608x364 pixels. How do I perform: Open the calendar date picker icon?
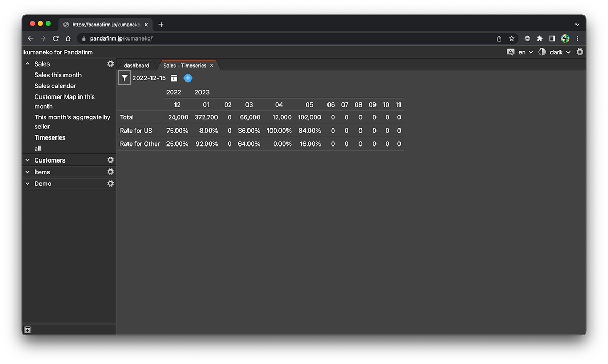click(x=174, y=78)
